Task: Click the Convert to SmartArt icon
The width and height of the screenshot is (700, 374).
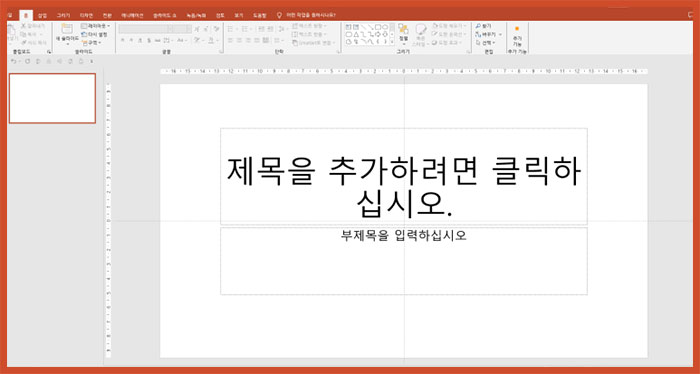Action: pos(295,43)
